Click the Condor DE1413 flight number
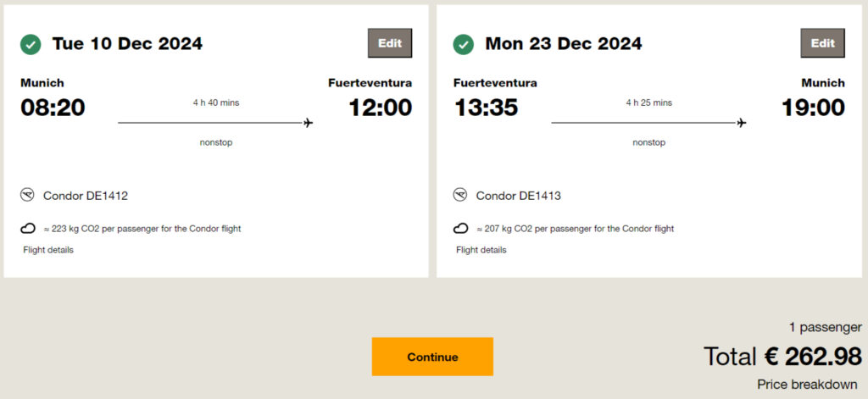Image resolution: width=868 pixels, height=399 pixels. pos(519,196)
